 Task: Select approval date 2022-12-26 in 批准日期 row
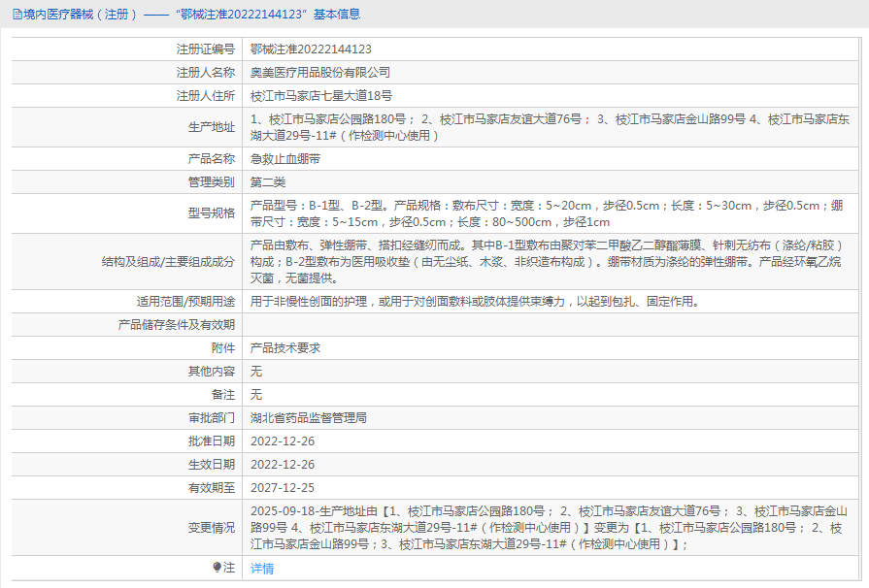[x=283, y=441]
